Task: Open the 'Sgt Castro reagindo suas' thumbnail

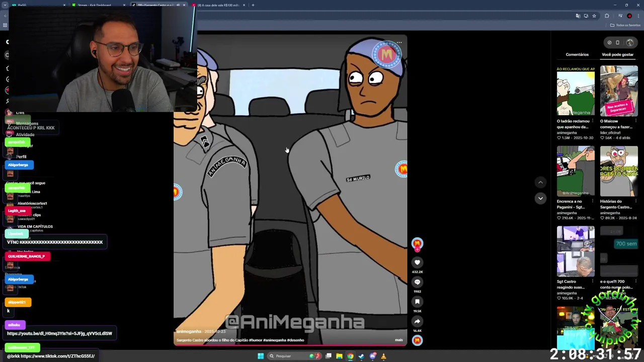Action: click(576, 251)
